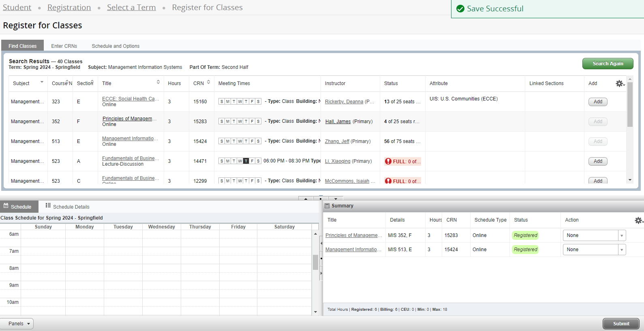Open Action dropdown for MIS 513, E

click(621, 250)
